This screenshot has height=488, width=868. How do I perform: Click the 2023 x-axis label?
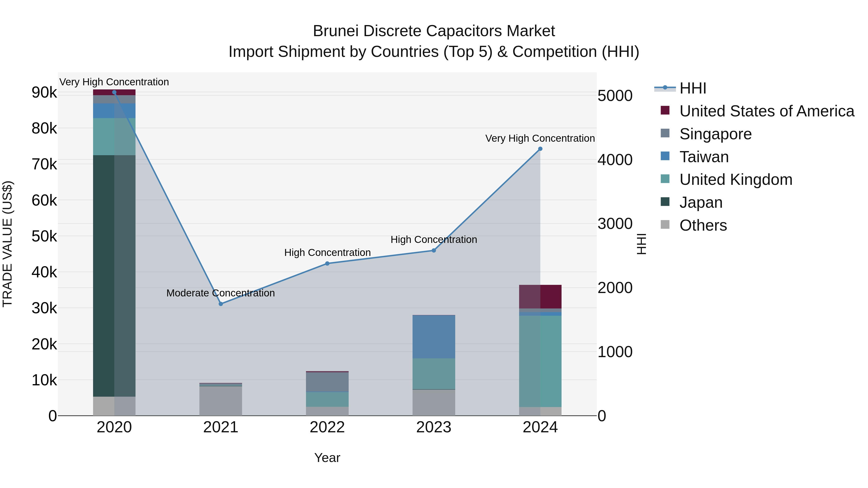coord(434,427)
